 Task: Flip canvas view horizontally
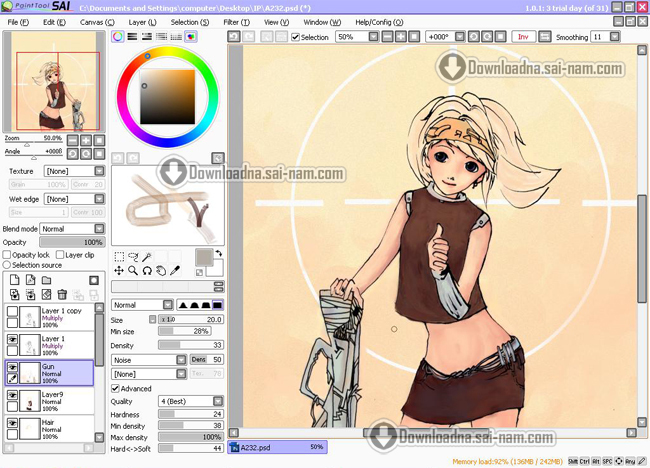point(545,37)
